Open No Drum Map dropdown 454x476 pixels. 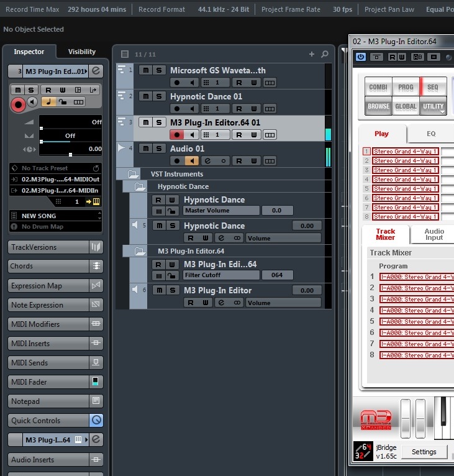[55, 226]
